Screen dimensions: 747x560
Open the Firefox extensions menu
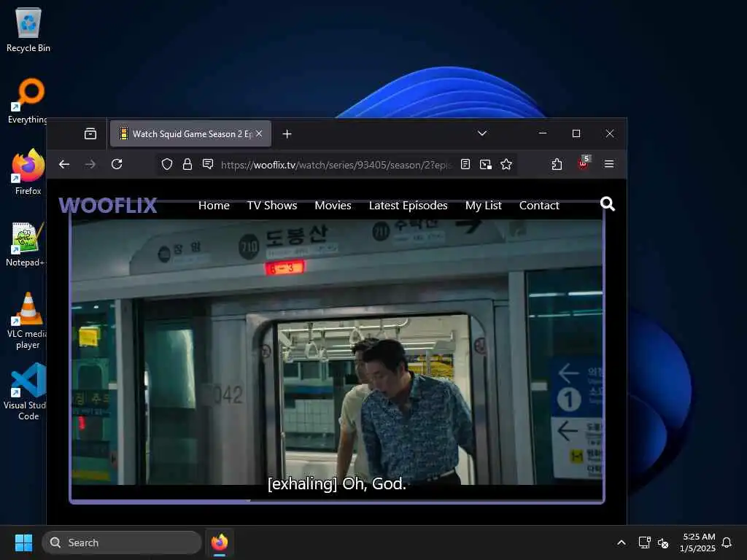[557, 164]
